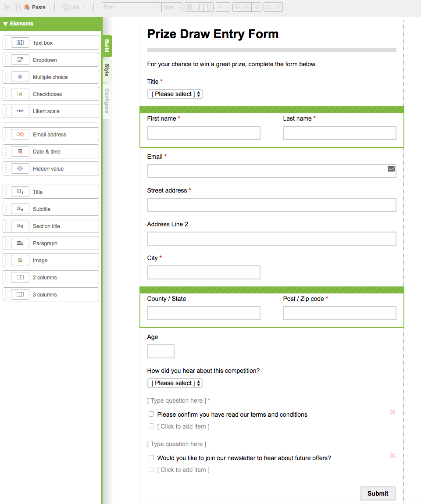
Task: Check the terms and conditions checkbox
Action: tap(151, 414)
